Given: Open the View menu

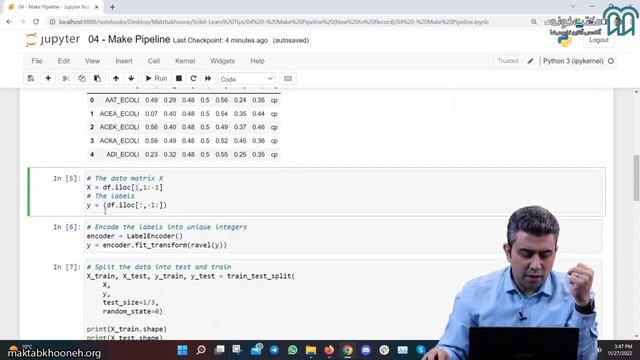Looking at the screenshot, I should (92, 61).
